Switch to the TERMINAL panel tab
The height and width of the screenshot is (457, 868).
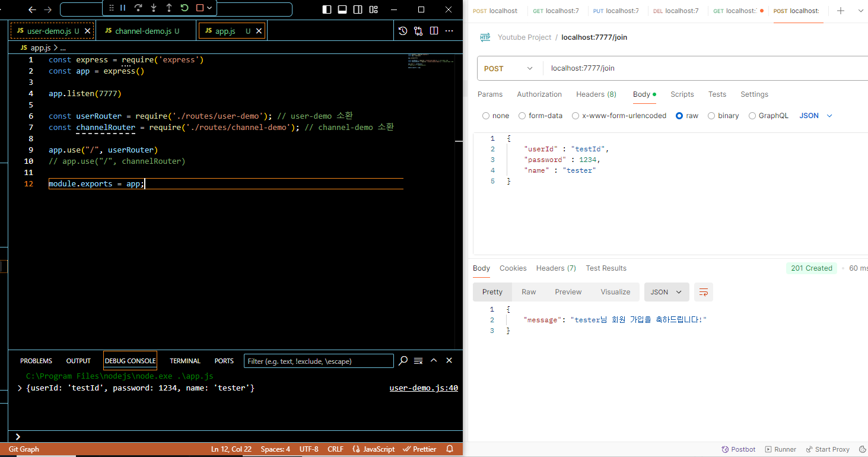(185, 361)
